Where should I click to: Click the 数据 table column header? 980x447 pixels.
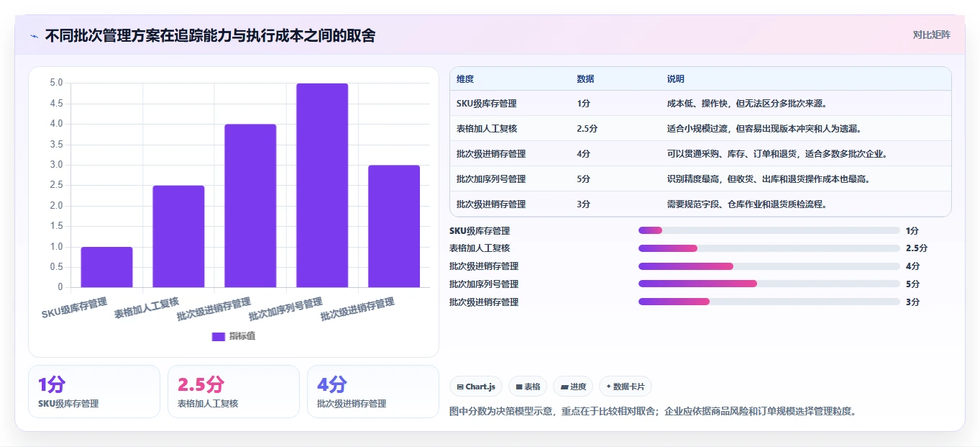[585, 79]
